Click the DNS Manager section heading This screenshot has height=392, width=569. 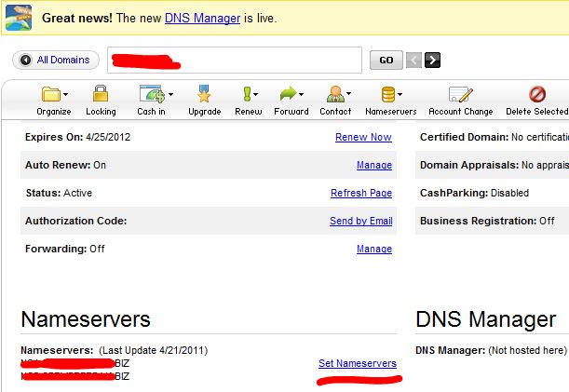pos(486,319)
